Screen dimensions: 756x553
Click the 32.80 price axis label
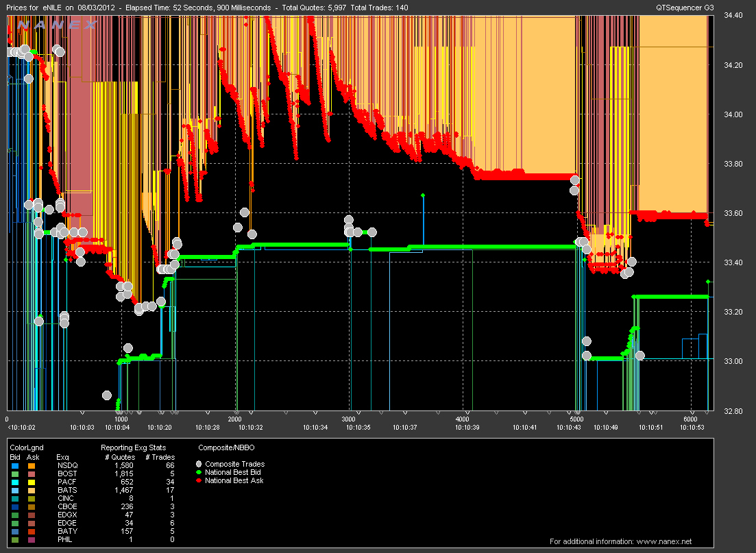(733, 411)
